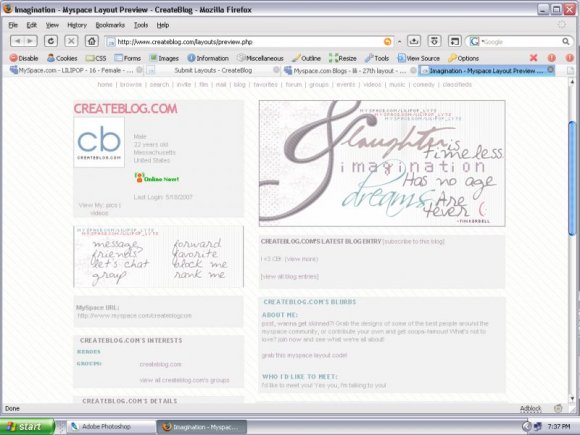The image size is (580, 435).
Task: Open the Bookmarks menu
Action: click(x=110, y=25)
